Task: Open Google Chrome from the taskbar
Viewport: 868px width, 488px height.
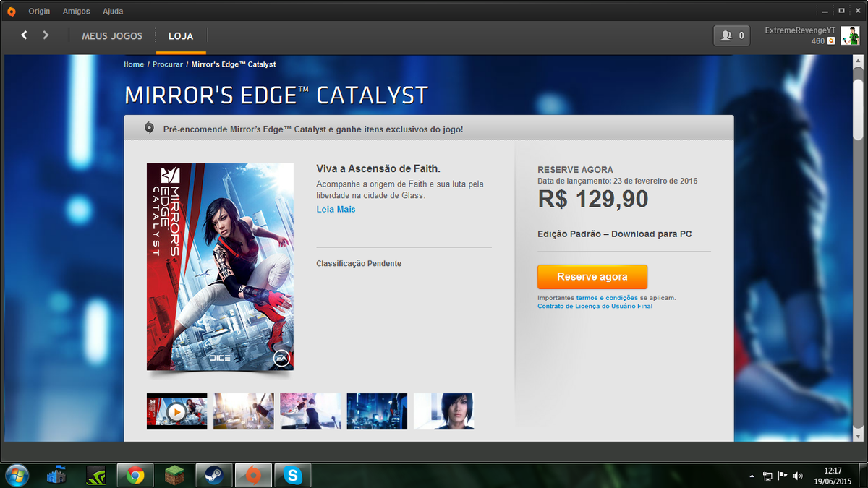Action: [x=135, y=475]
